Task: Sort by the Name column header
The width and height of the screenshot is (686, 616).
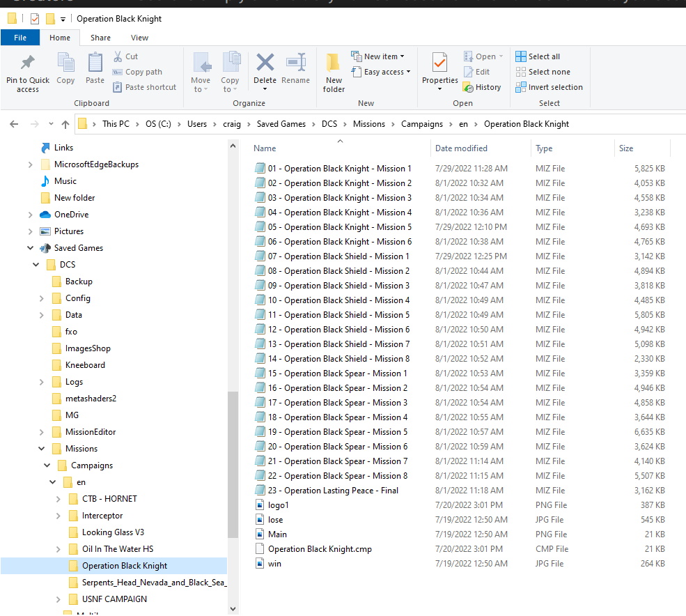Action: pyautogui.click(x=341, y=148)
